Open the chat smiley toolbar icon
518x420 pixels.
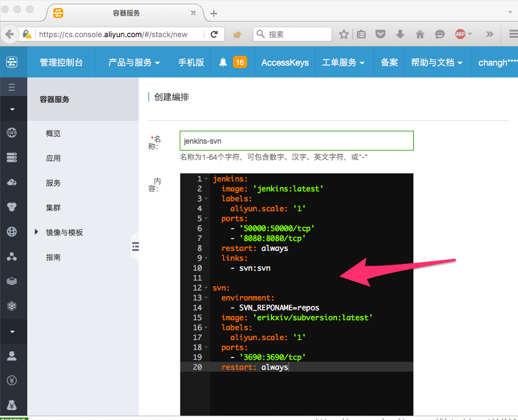coord(440,34)
